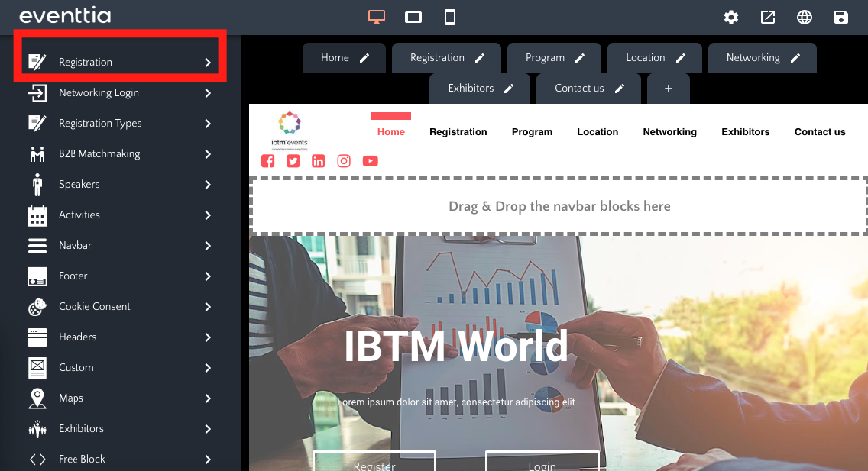The width and height of the screenshot is (868, 471).
Task: Switch to mobile phone preview
Action: [x=450, y=17]
